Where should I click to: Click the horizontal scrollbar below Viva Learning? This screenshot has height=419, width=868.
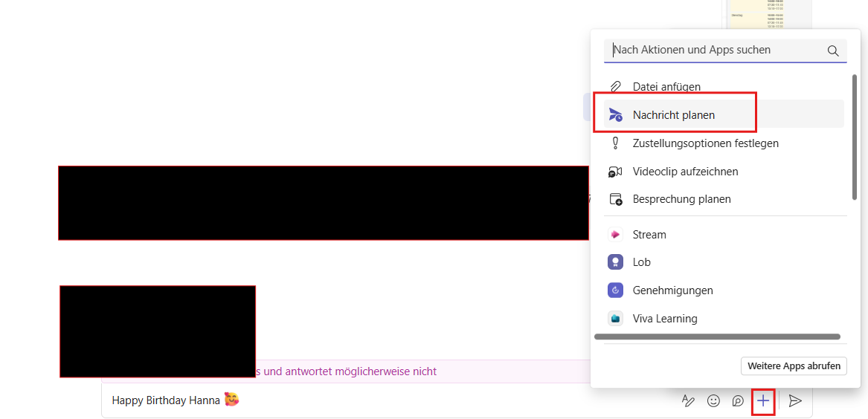pos(717,337)
